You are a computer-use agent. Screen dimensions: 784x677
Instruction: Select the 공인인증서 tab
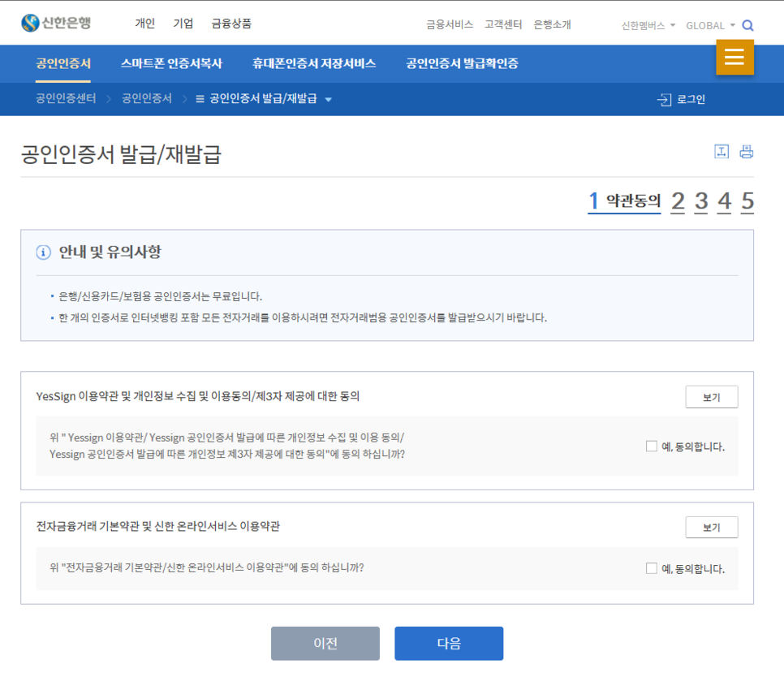tap(63, 63)
